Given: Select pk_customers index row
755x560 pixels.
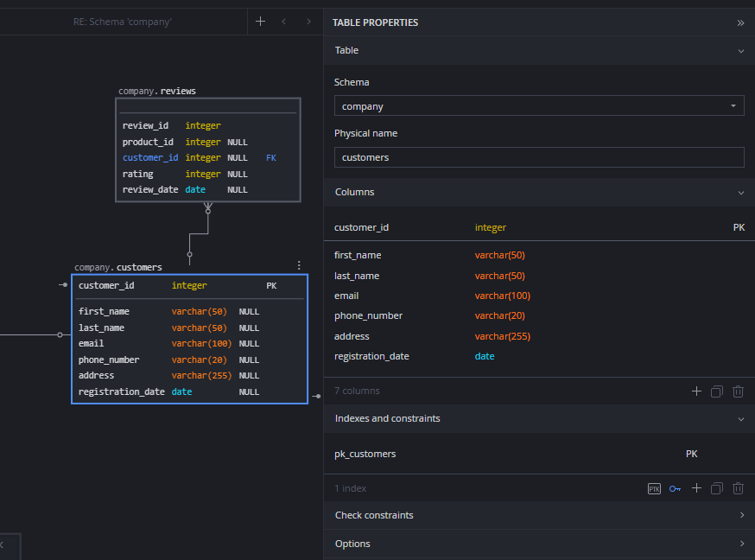Looking at the screenshot, I should (539, 454).
